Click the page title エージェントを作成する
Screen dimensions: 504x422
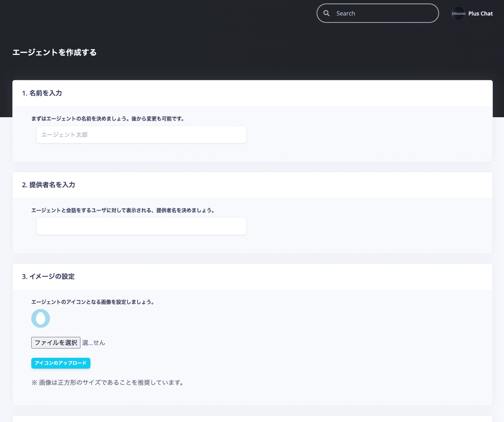pos(55,53)
